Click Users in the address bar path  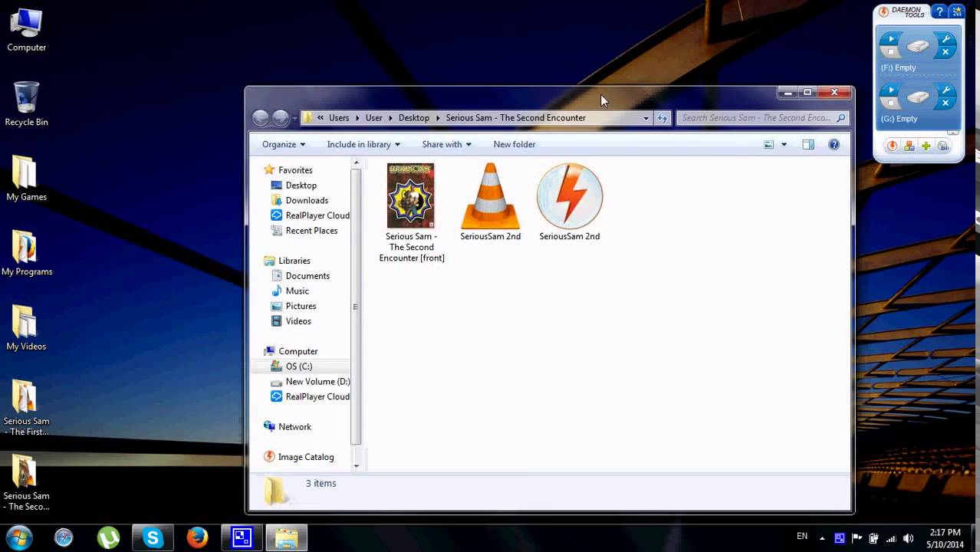[339, 118]
